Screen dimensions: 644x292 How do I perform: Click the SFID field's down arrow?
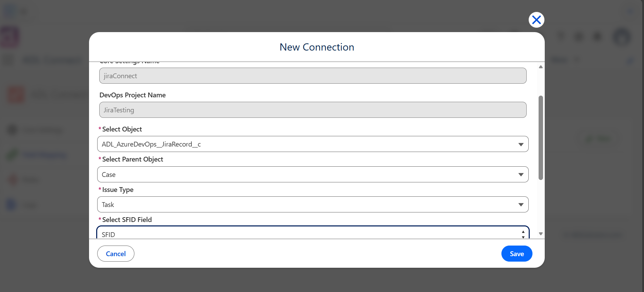tap(523, 237)
